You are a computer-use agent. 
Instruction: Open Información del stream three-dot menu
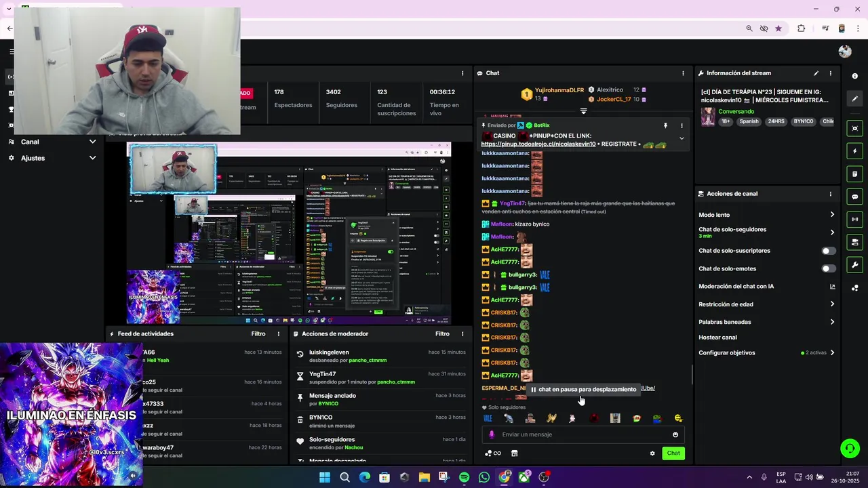(x=830, y=73)
